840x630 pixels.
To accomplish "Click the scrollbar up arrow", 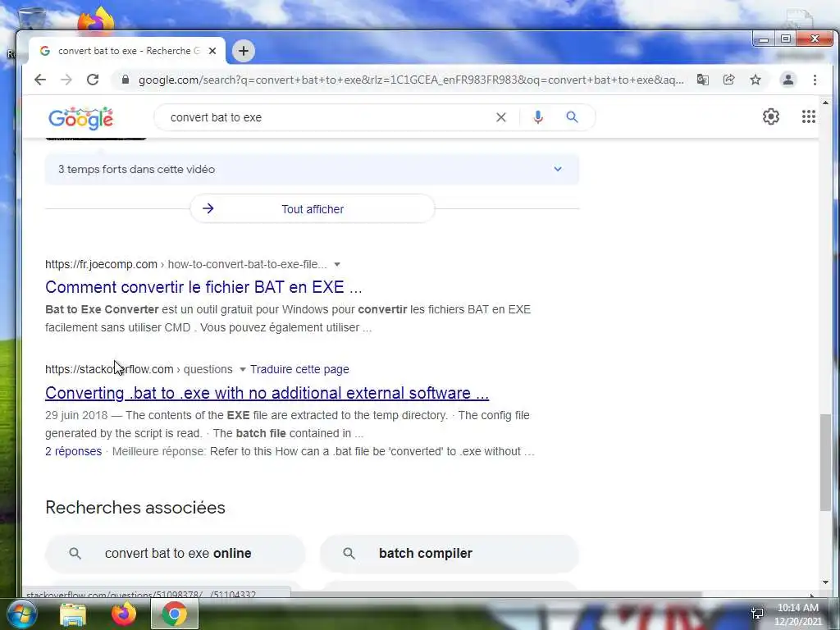I will tap(825, 103).
